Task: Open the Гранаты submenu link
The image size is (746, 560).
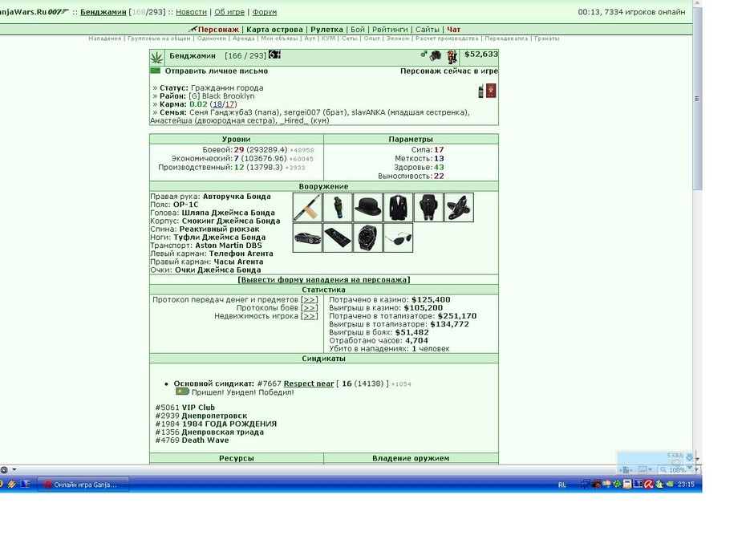Action: click(x=546, y=39)
